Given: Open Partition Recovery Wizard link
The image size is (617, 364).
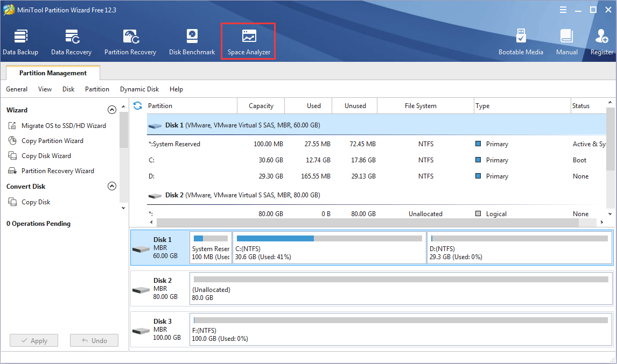Looking at the screenshot, I should click(58, 171).
